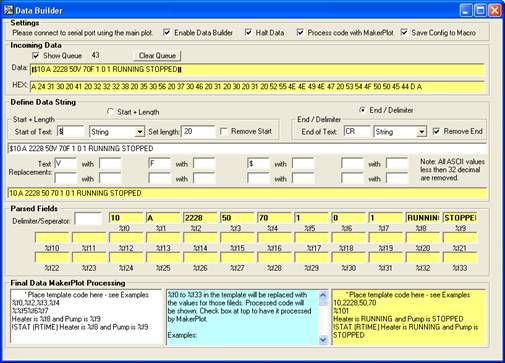Select the Start + Length radio button
Screen dimensions: 505x363
[x=110, y=112]
